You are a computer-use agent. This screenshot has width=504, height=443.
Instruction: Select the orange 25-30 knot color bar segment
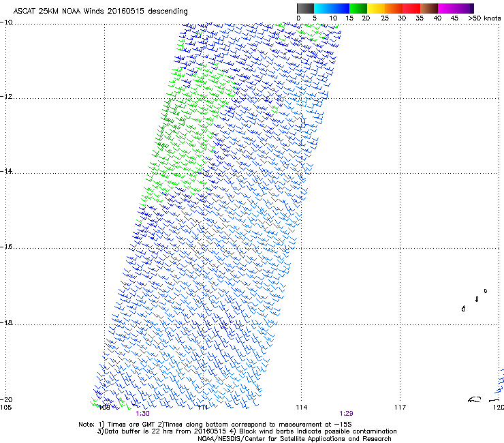coord(394,8)
